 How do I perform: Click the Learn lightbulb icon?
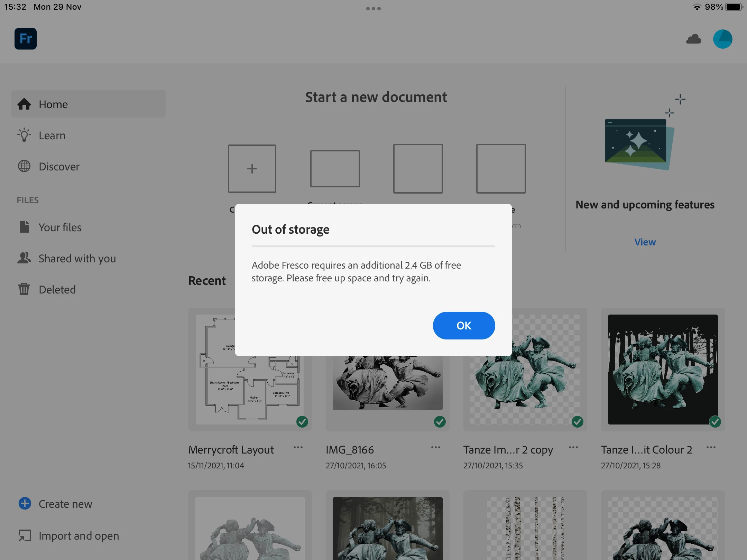pos(24,135)
